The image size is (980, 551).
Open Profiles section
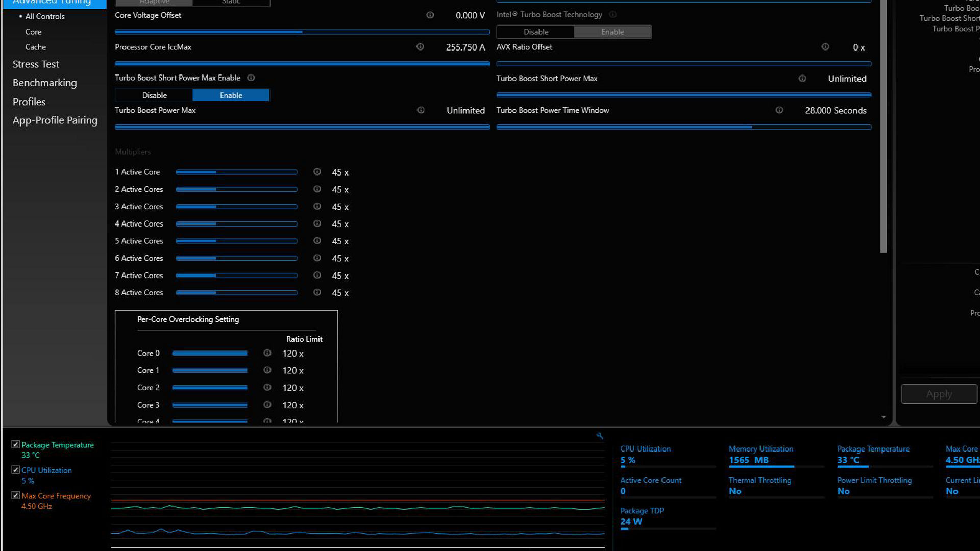[29, 102]
